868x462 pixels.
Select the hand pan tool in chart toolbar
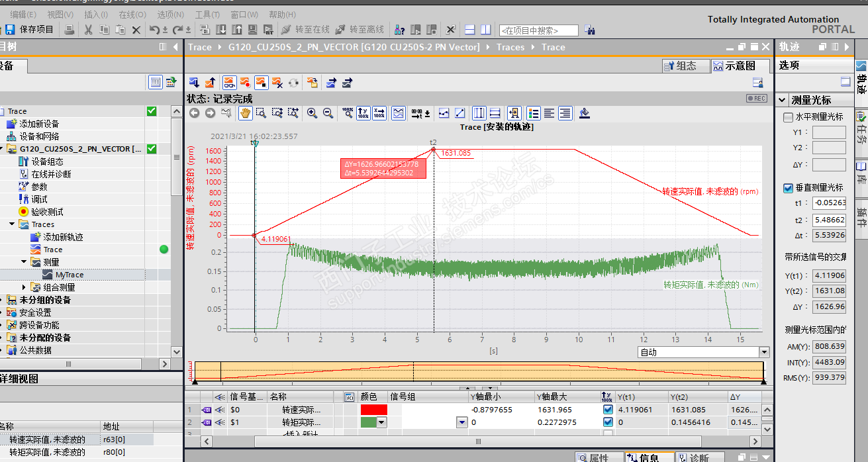point(245,113)
